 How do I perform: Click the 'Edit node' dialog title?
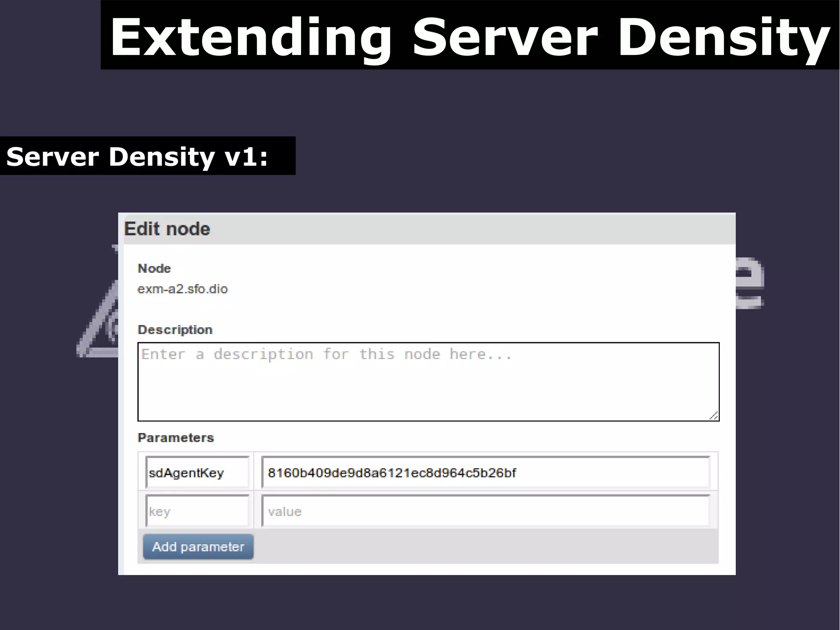(167, 229)
